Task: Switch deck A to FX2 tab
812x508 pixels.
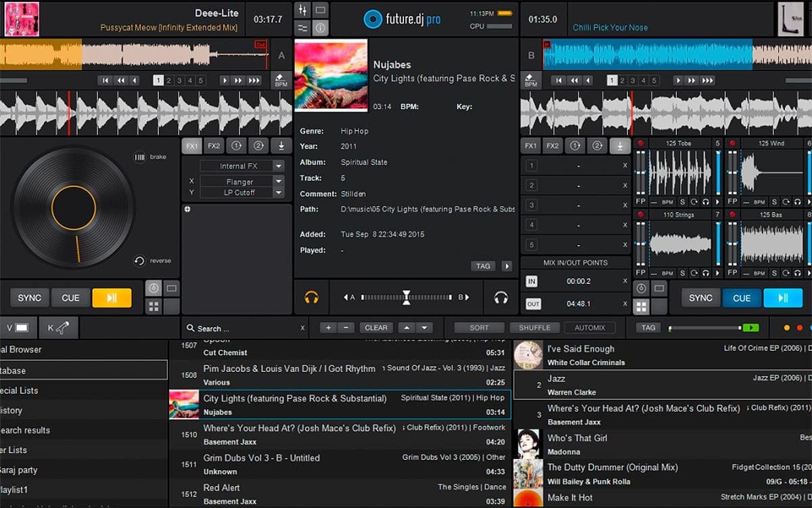Action: 214,146
